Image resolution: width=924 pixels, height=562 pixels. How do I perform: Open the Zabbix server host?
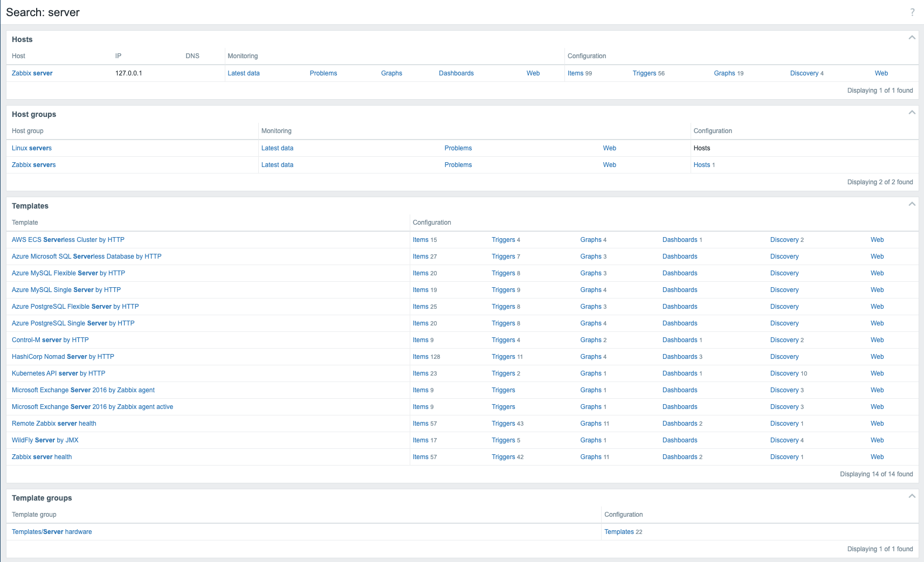pyautogui.click(x=32, y=73)
